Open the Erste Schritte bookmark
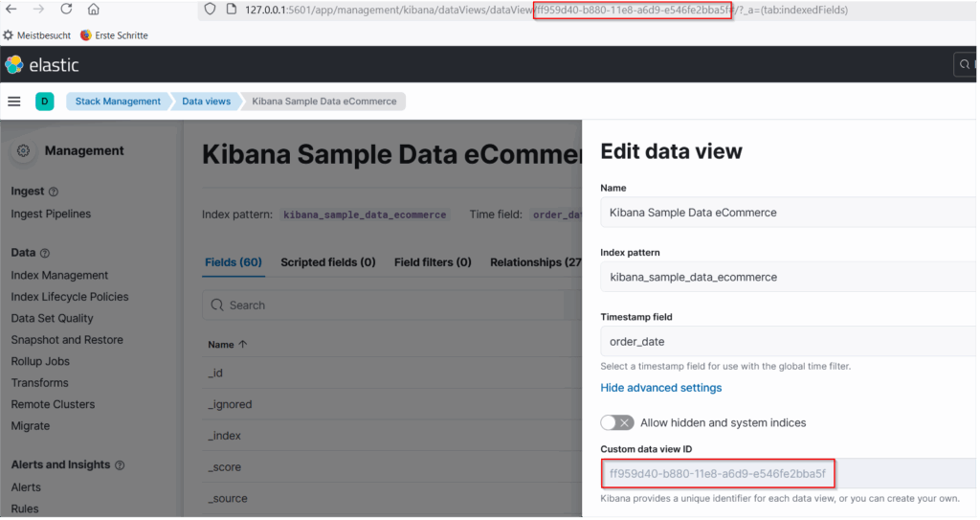The width and height of the screenshot is (980, 520). point(115,35)
